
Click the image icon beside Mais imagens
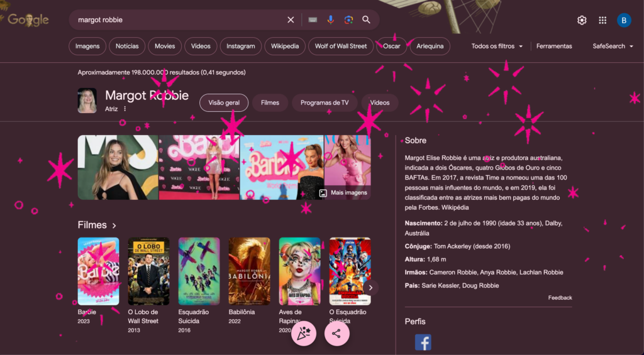pos(323,192)
